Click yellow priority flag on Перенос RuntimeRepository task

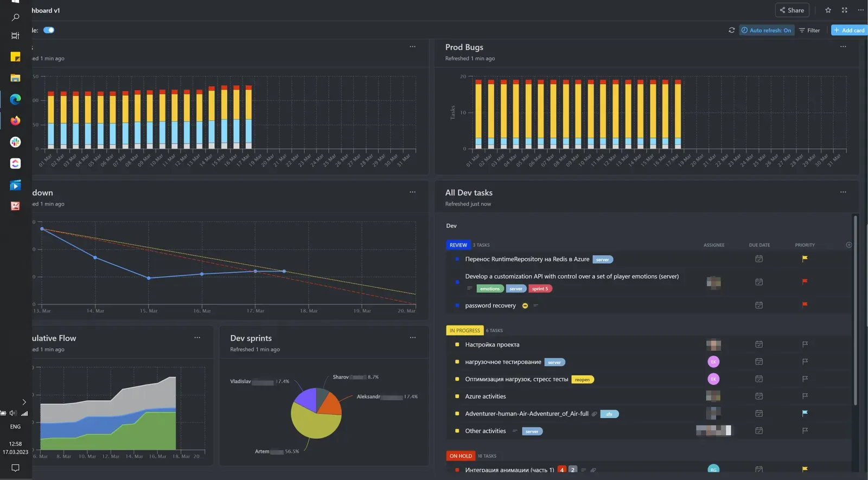click(x=805, y=259)
